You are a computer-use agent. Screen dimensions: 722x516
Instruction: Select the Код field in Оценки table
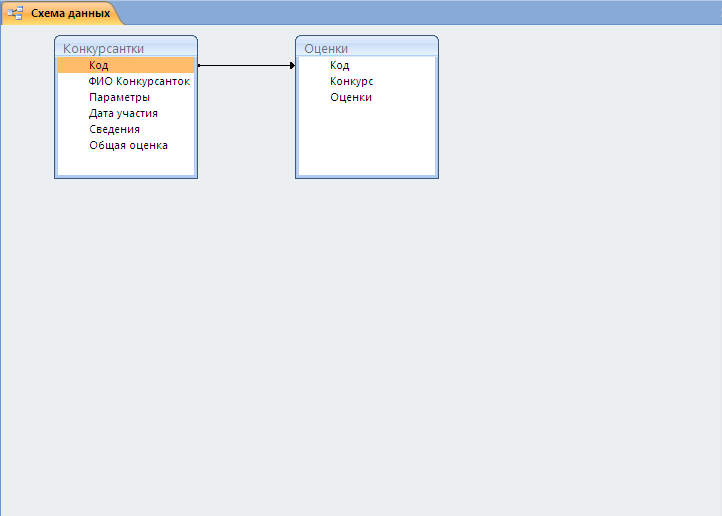367,65
